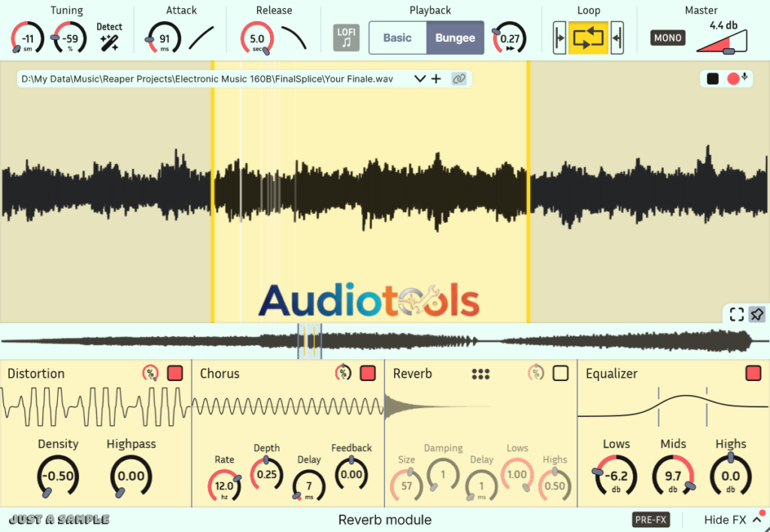The height and width of the screenshot is (532, 770).
Task: Click the Tuning semitones knob showing -11
Action: pyautogui.click(x=28, y=38)
